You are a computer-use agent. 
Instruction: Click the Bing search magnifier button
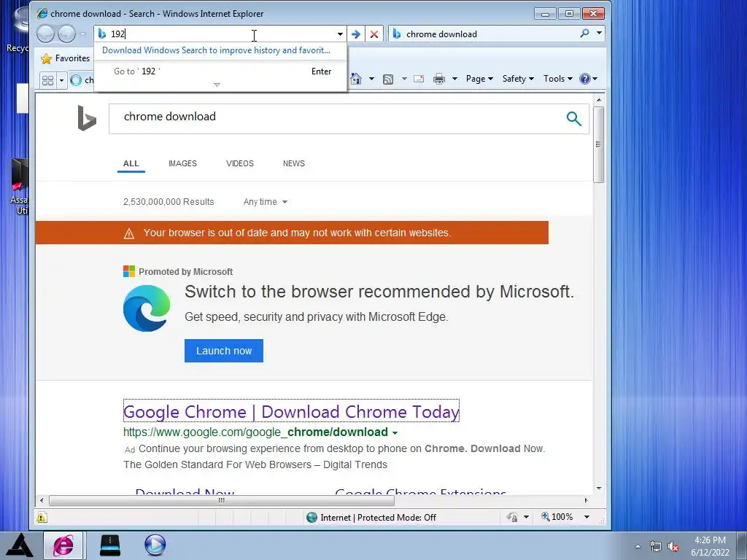click(x=573, y=119)
